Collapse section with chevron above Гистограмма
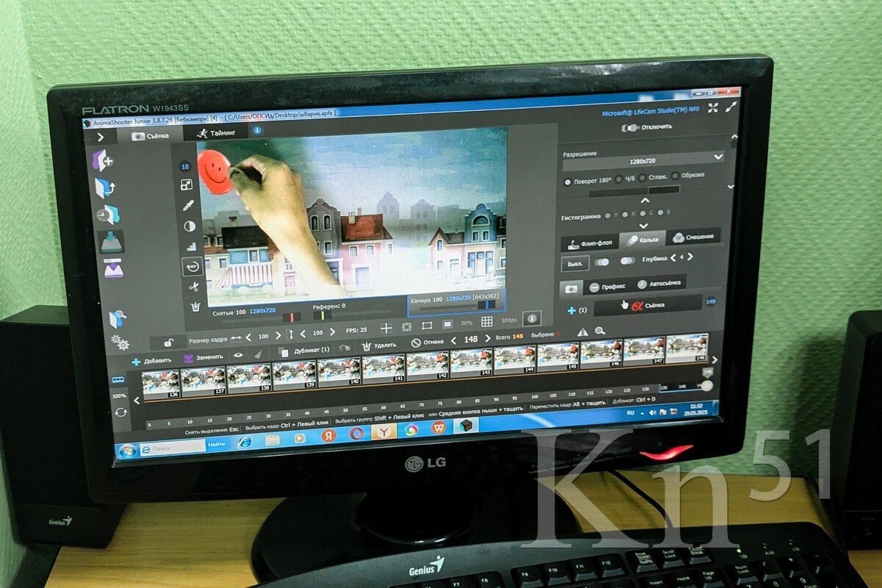882x588 pixels. pyautogui.click(x=645, y=200)
